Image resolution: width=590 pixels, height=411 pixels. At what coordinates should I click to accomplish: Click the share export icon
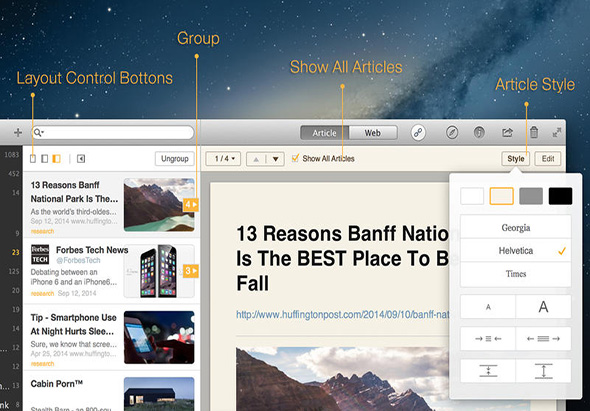[507, 132]
